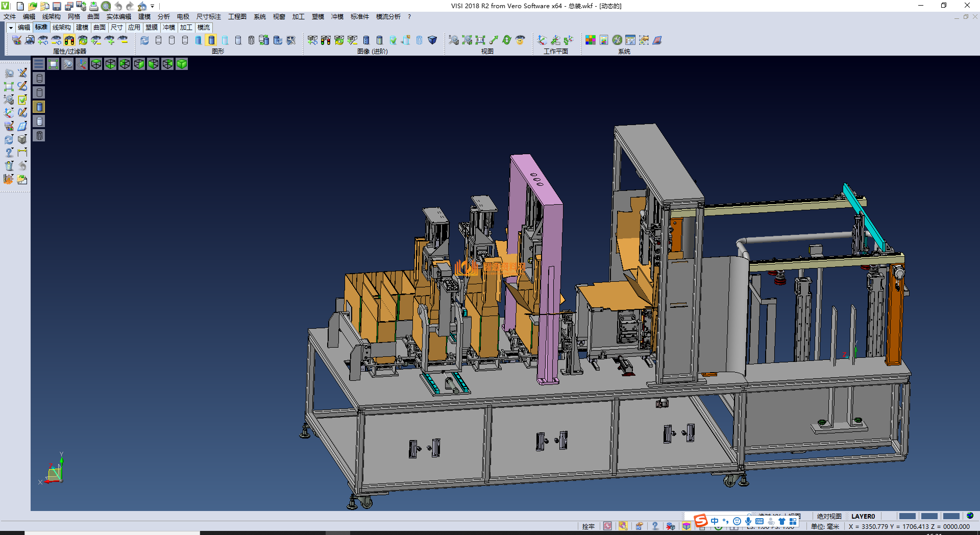Viewport: 980px width, 535px height.
Task: Expand the quick access toolbar dropdown arrow
Action: (152, 6)
